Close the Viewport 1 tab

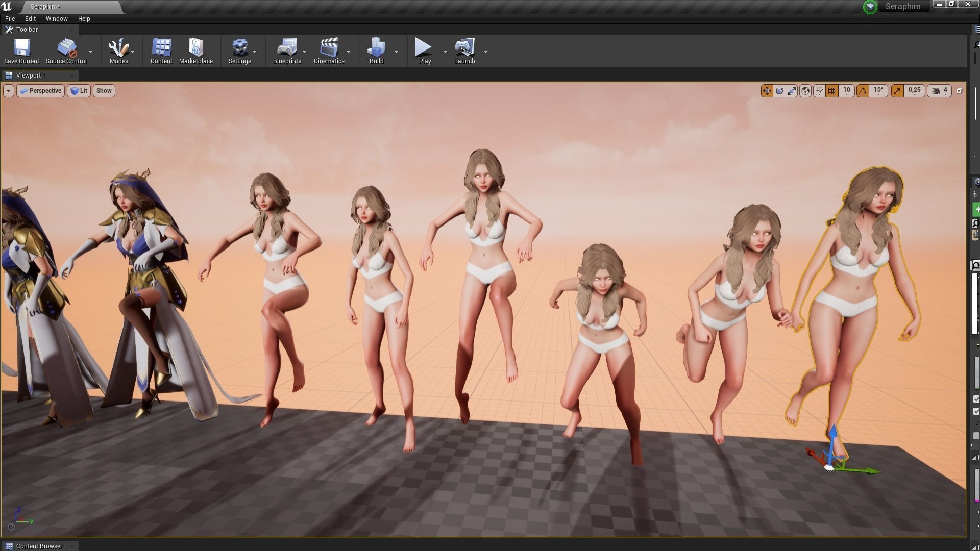coord(72,75)
